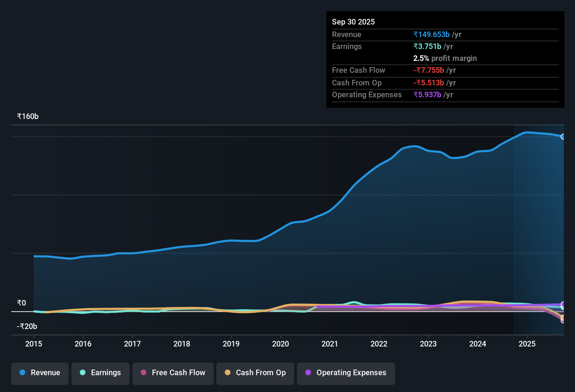Select the teal Earnings legend dot icon
The image size is (575, 392).
(x=83, y=372)
